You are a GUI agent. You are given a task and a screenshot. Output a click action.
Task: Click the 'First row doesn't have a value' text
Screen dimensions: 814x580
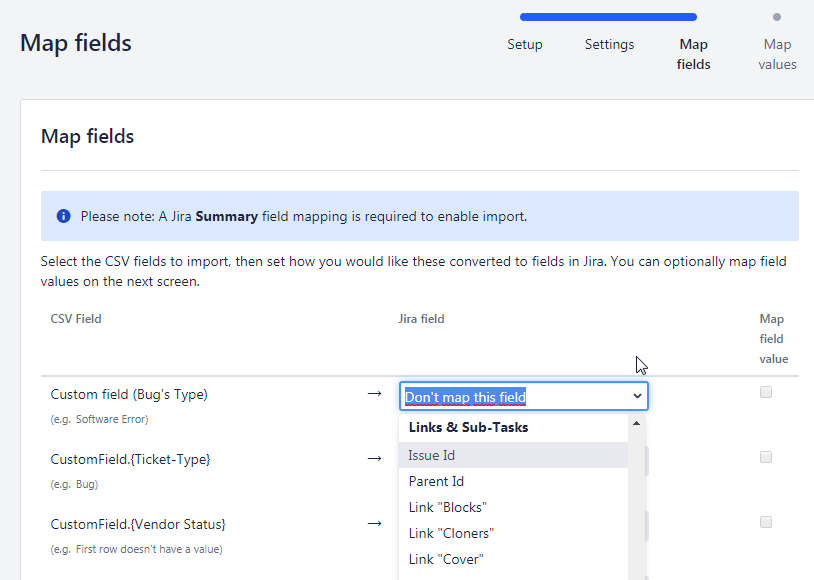(147, 549)
